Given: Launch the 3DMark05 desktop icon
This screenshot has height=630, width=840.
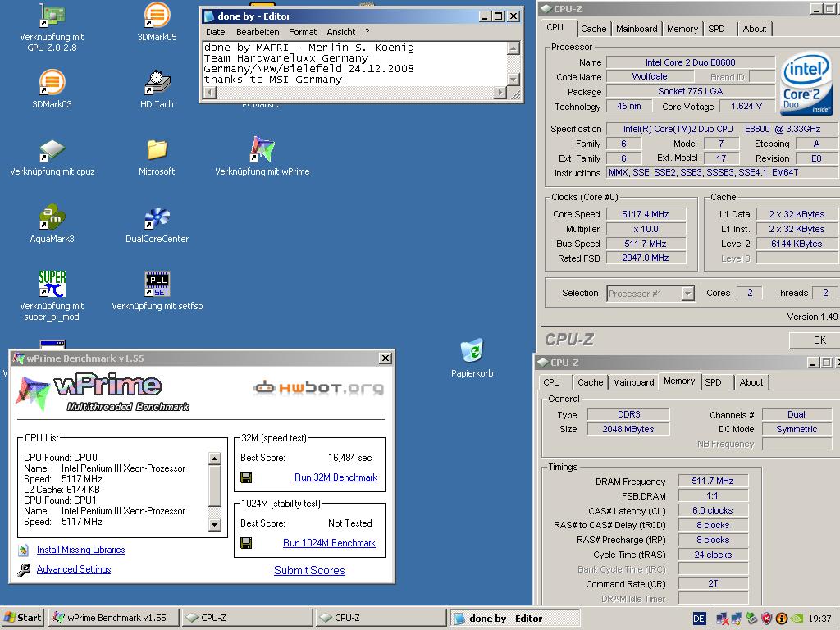Looking at the screenshot, I should tap(157, 21).
